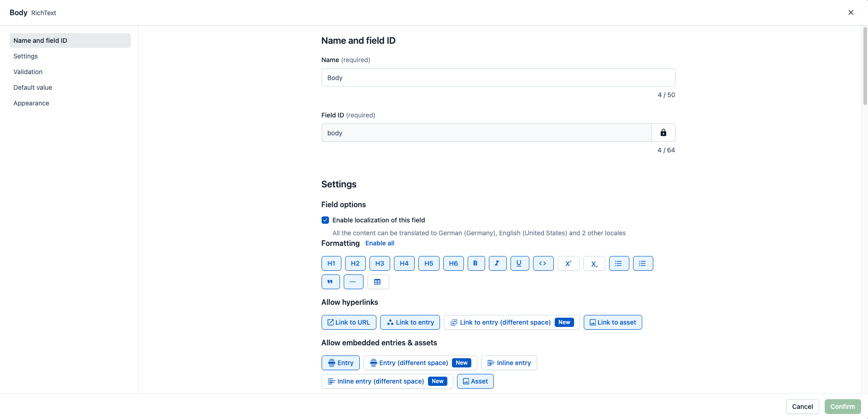Enable Inline entry embedding

click(509, 363)
